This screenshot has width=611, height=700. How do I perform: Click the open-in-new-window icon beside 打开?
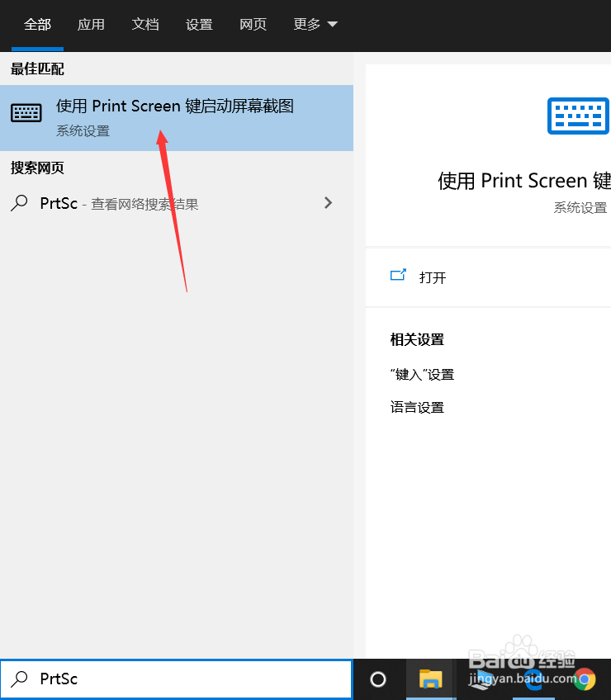[x=398, y=275]
